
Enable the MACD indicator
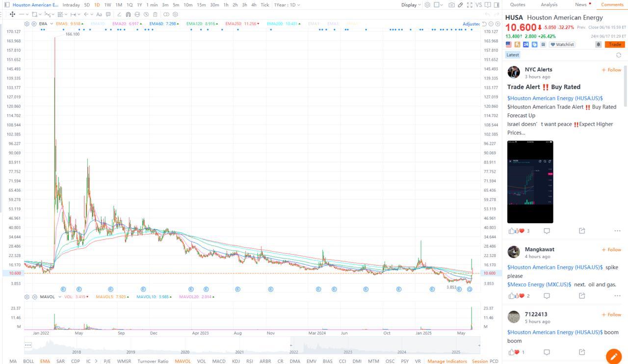(x=219, y=361)
